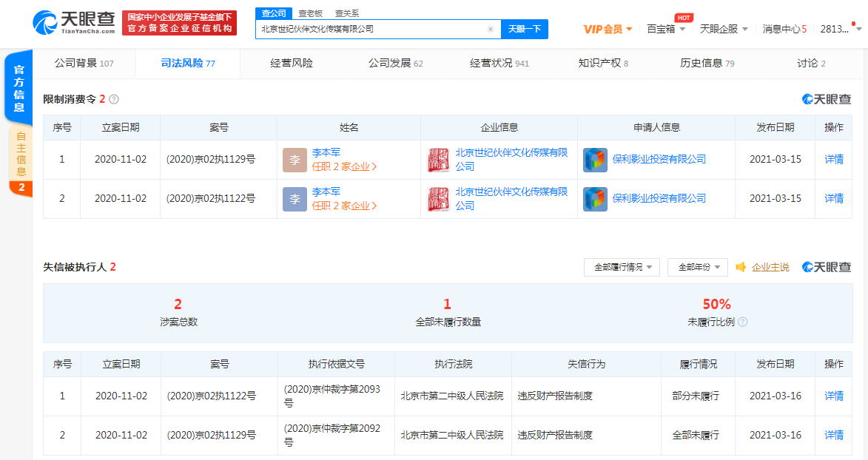
Task: Open the 知识产权 tab
Action: [603, 64]
